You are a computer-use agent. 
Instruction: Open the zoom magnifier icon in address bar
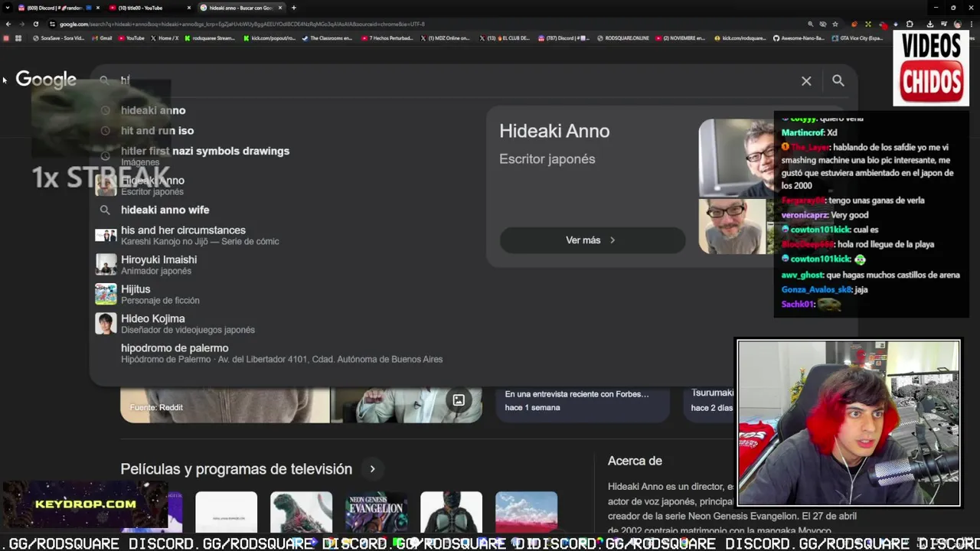pyautogui.click(x=811, y=24)
